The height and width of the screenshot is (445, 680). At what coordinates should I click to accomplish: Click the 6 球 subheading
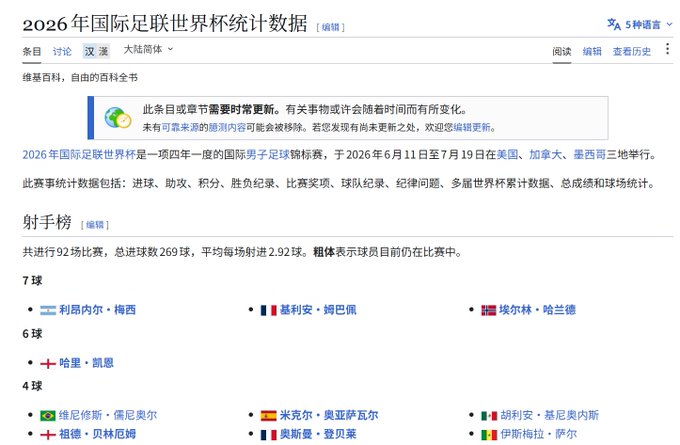click(x=33, y=334)
